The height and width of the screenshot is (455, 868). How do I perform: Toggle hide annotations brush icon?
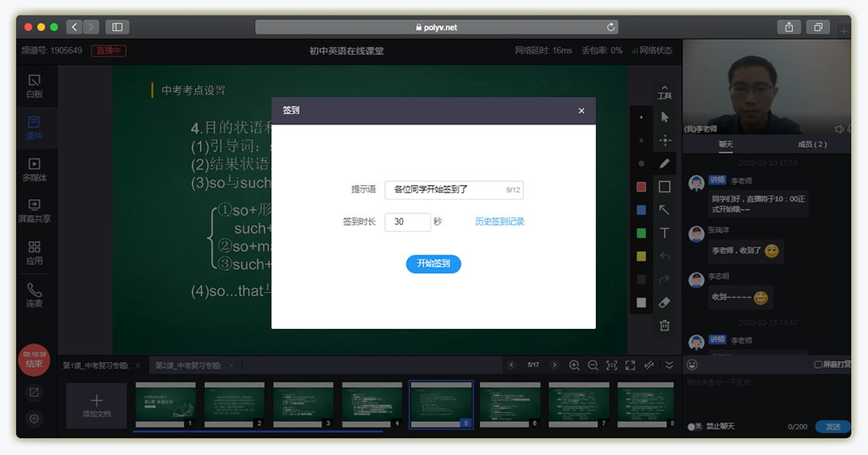coord(649,365)
